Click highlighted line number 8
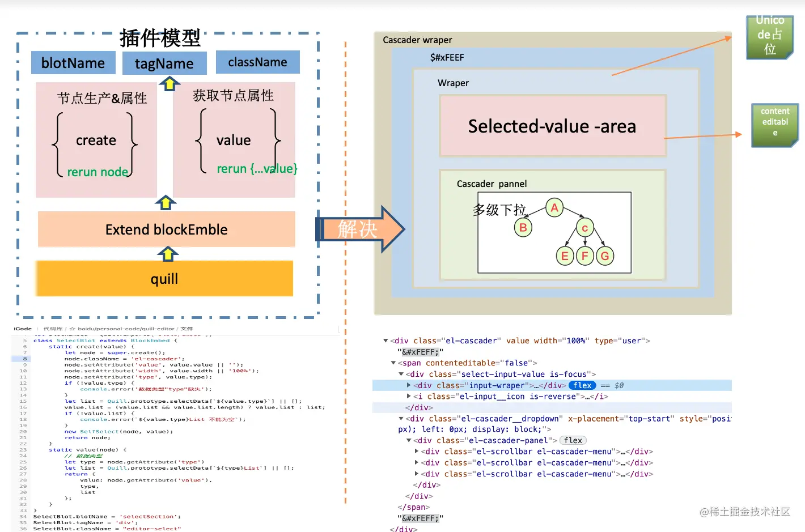805x532 pixels. (x=25, y=359)
